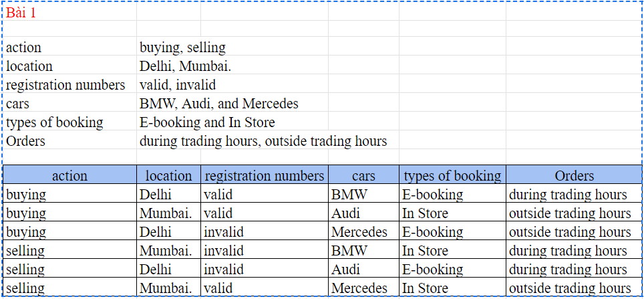
Task: Select "Mercedes" in the third data row
Action: [359, 232]
